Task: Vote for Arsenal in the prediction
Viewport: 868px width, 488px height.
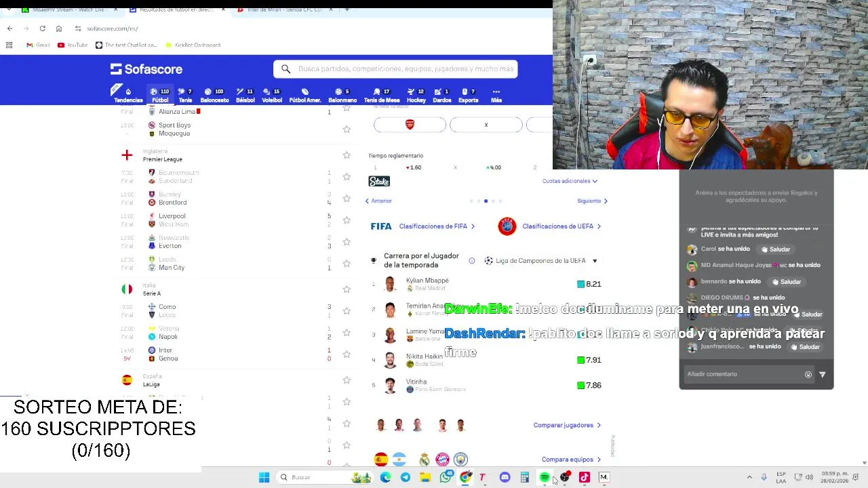Action: point(410,125)
